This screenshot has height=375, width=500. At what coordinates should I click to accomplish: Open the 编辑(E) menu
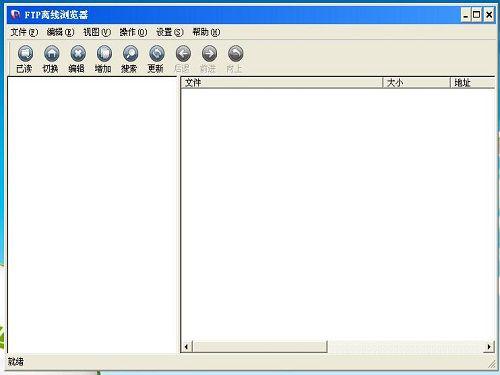click(60, 32)
